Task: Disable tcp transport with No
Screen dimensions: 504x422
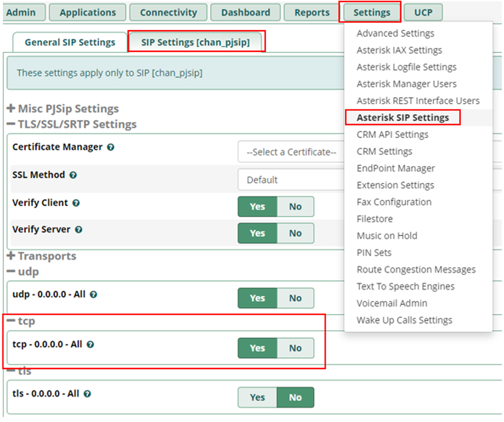Action: 295,348
